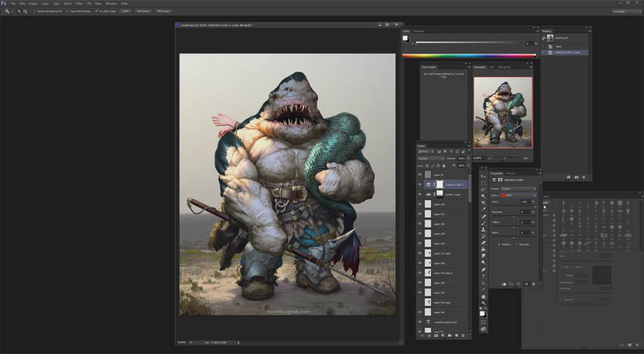Open the Zoom tool preset picker arrow
The height and width of the screenshot is (354, 644).
pyautogui.click(x=12, y=11)
